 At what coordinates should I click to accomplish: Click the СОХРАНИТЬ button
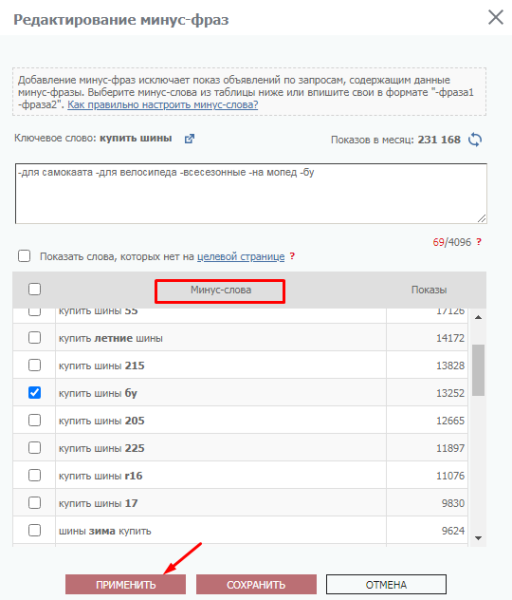click(256, 585)
